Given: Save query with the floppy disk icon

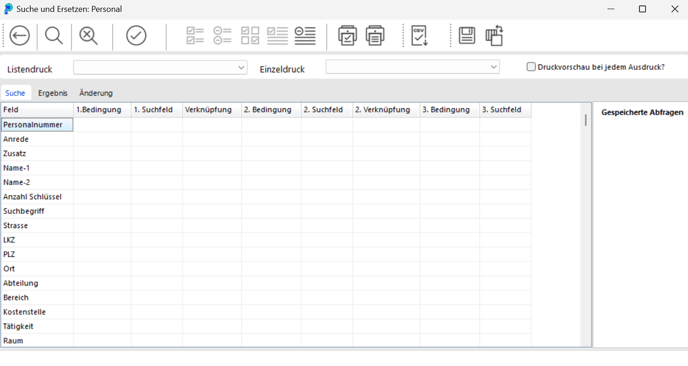Looking at the screenshot, I should point(467,36).
